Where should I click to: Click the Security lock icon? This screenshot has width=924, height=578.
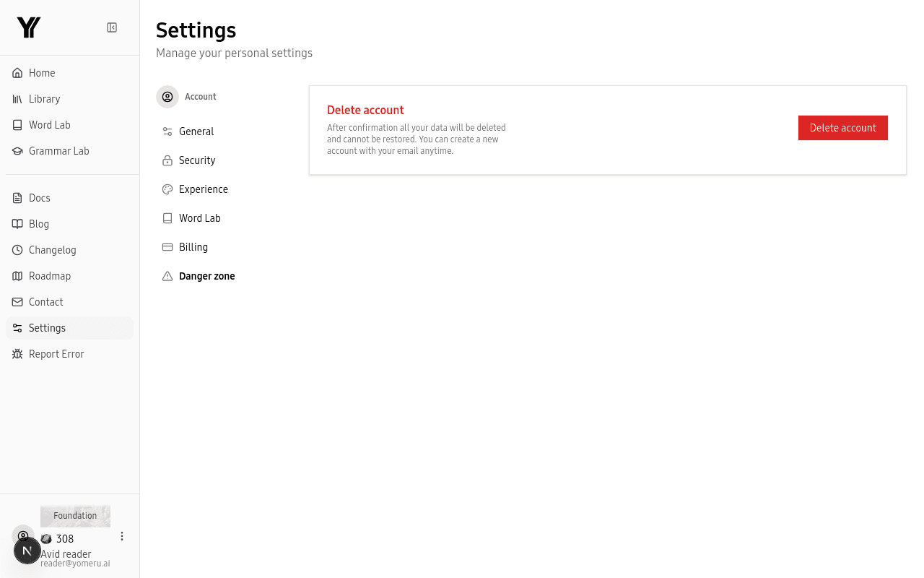[167, 160]
